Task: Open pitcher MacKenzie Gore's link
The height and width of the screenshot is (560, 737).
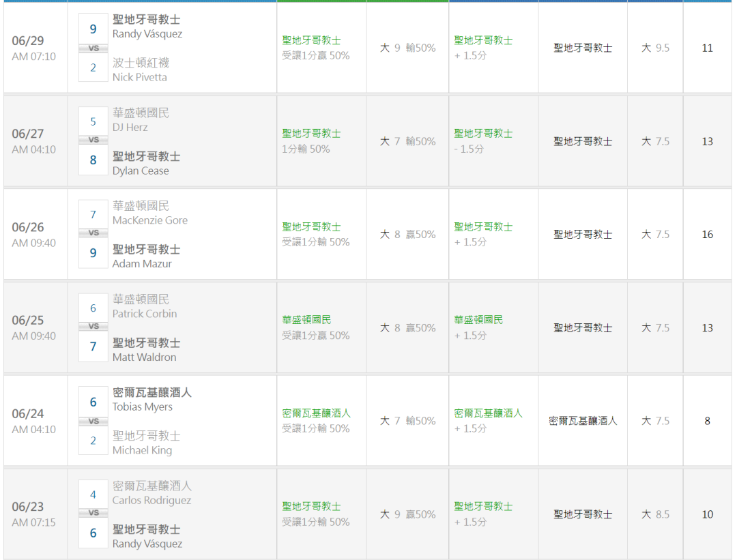Action: (x=150, y=220)
